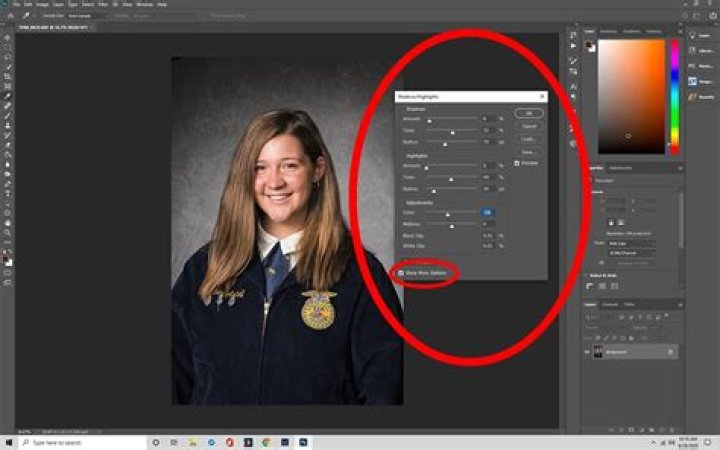Select the Brush tool

pos(8,115)
